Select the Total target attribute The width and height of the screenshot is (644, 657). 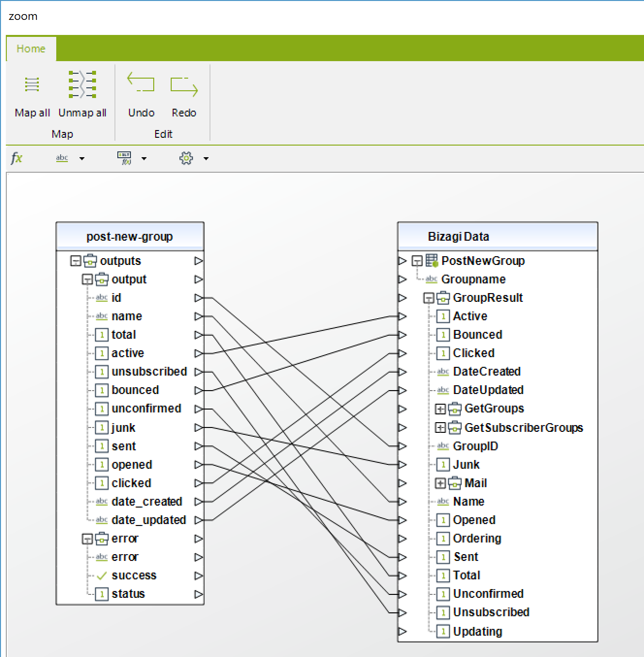point(467,575)
